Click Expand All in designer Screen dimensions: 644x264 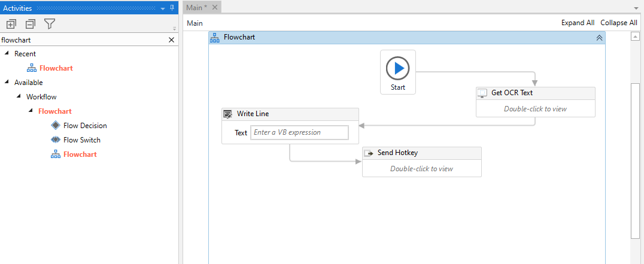578,23
